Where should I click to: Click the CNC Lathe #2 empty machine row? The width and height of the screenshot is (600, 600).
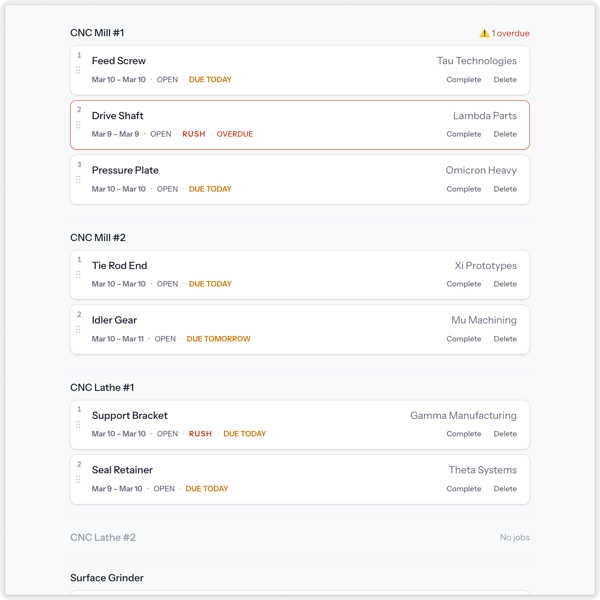click(x=300, y=538)
